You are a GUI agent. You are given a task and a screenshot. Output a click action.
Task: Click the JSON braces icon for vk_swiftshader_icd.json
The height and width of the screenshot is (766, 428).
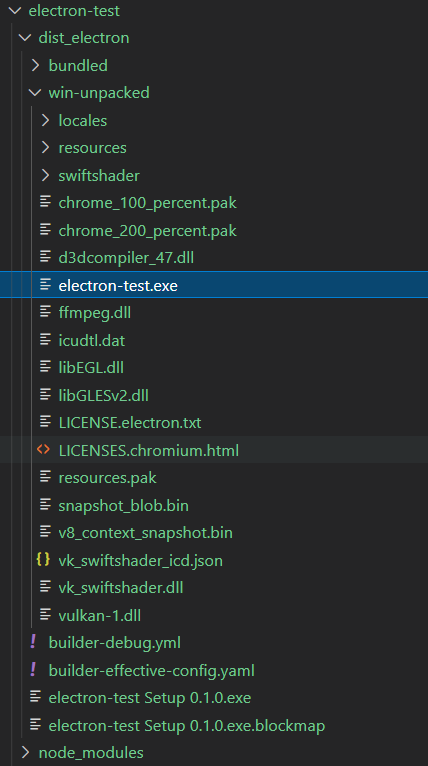(x=43, y=559)
